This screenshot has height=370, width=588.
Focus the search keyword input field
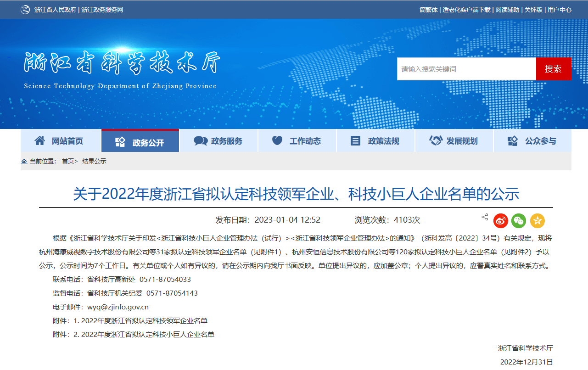point(466,69)
